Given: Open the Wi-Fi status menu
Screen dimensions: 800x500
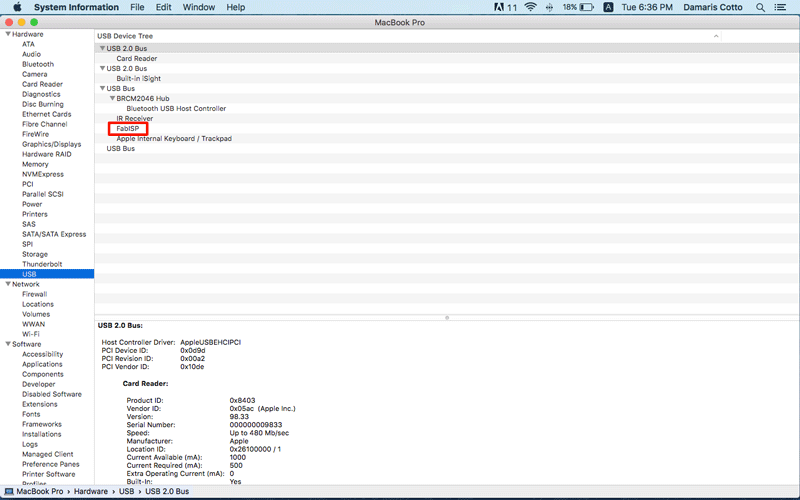Looking at the screenshot, I should coord(531,7).
